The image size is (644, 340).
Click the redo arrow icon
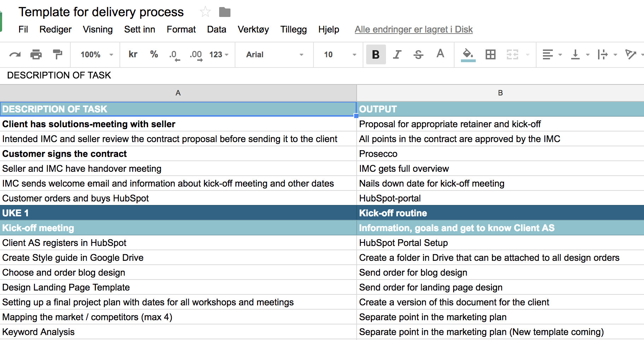[x=15, y=54]
